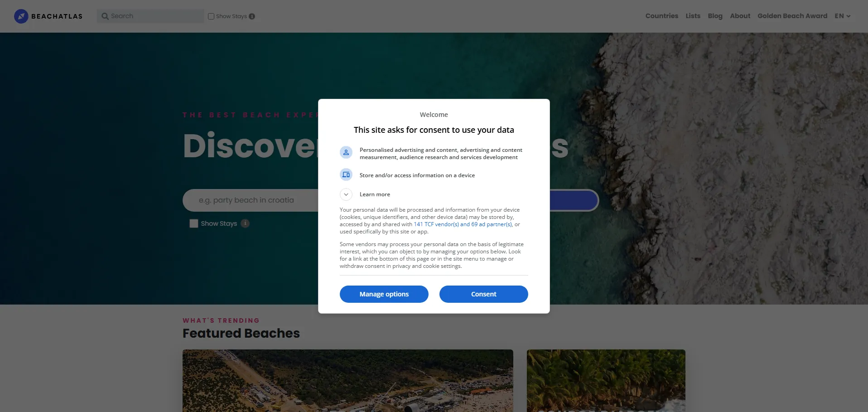Click the Consent button
The image size is (868, 412).
tap(484, 294)
